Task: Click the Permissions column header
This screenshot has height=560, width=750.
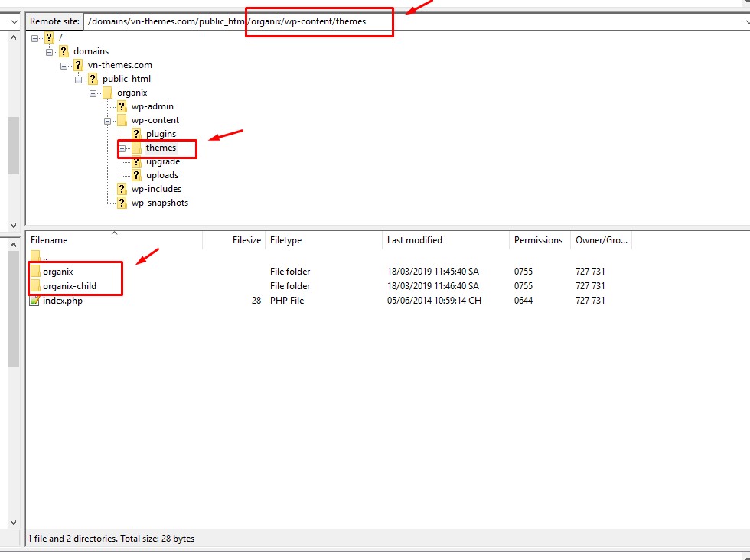Action: [x=538, y=239]
